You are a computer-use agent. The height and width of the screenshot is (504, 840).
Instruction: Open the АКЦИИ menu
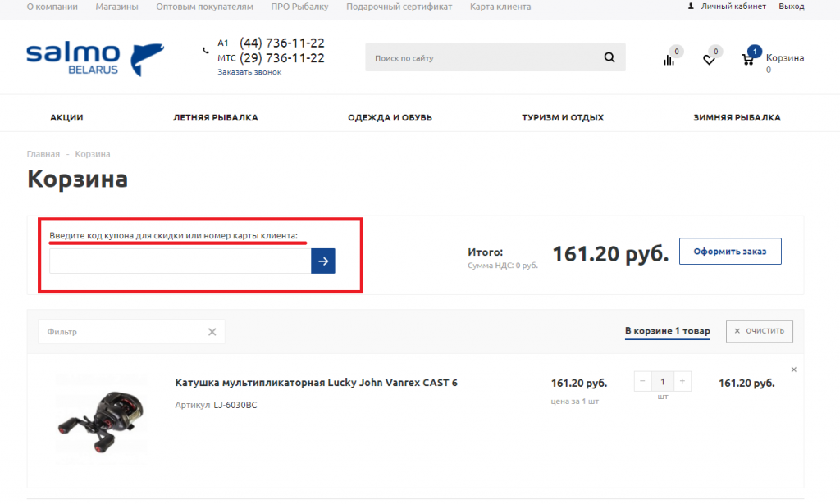[66, 117]
